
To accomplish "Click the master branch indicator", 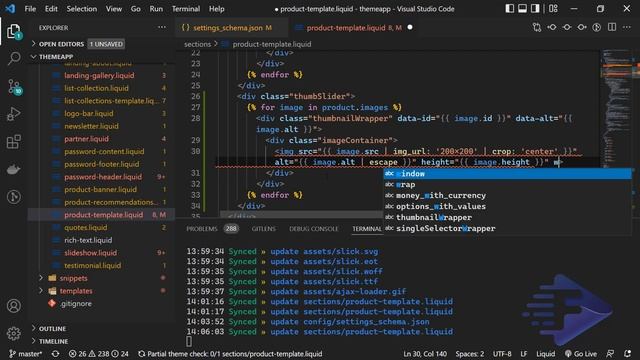I will pos(25,353).
